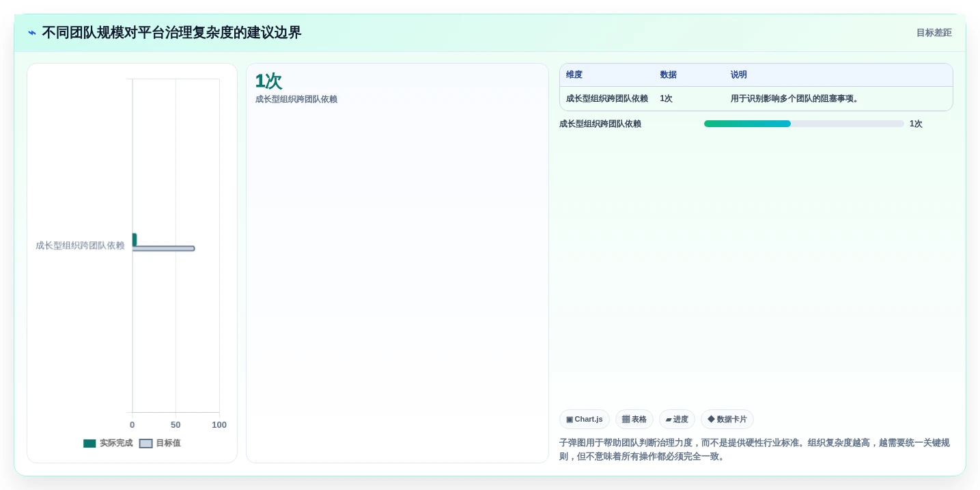This screenshot has height=490, width=980.
Task: Toggle the 目标值 legend swatch
Action: pos(146,444)
